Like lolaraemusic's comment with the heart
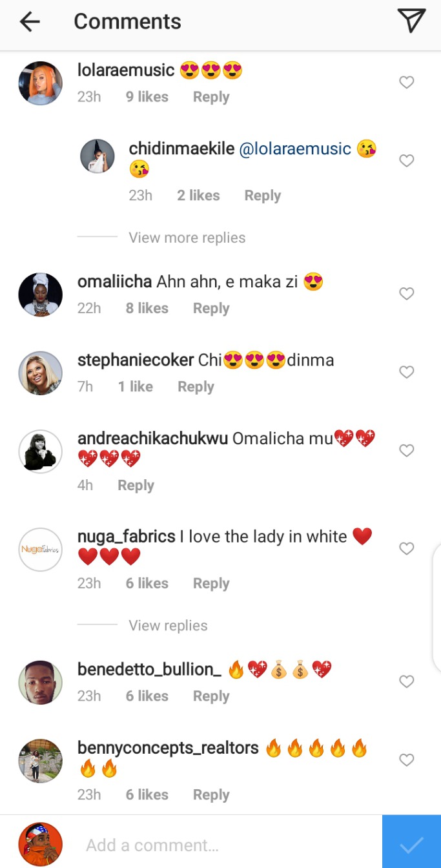The width and height of the screenshot is (441, 868). [406, 83]
